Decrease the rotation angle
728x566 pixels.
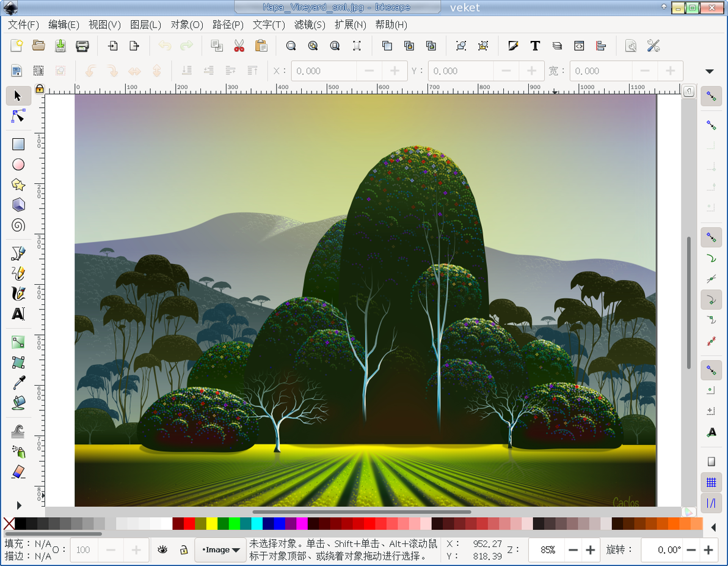tap(691, 550)
